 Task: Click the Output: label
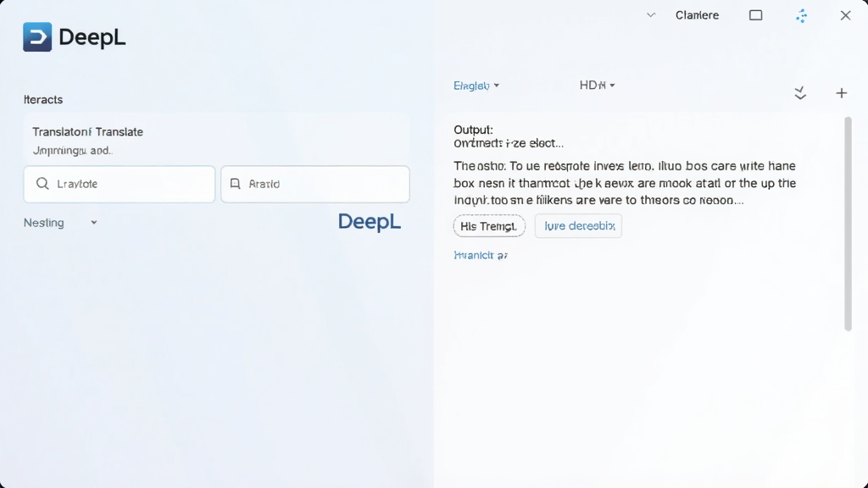point(473,130)
